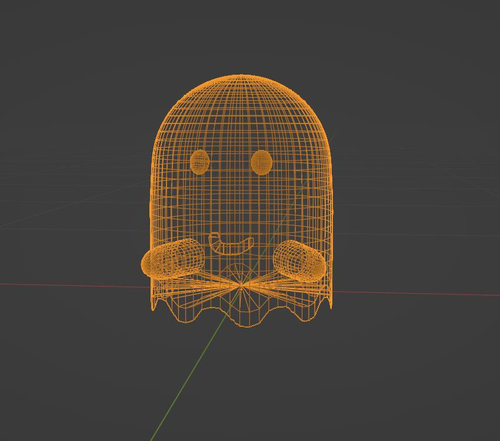This screenshot has width=500, height=441.
Task: Click the converging center vertex at ghost's base
Action: pyautogui.click(x=242, y=285)
